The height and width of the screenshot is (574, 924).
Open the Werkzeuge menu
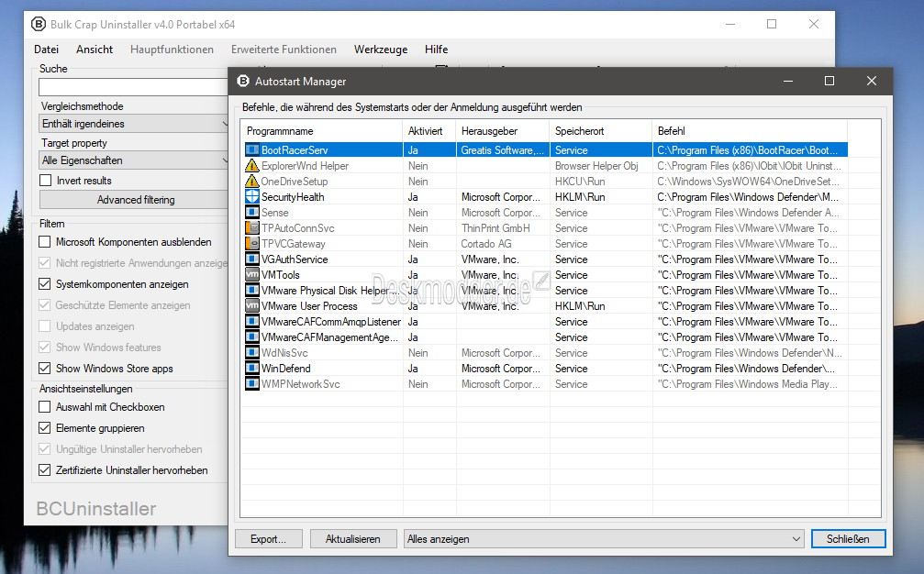click(381, 50)
